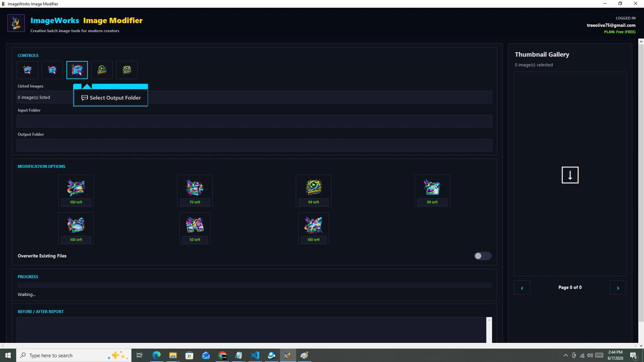Open File Explorer from the taskbar
644x362 pixels.
coord(173,355)
